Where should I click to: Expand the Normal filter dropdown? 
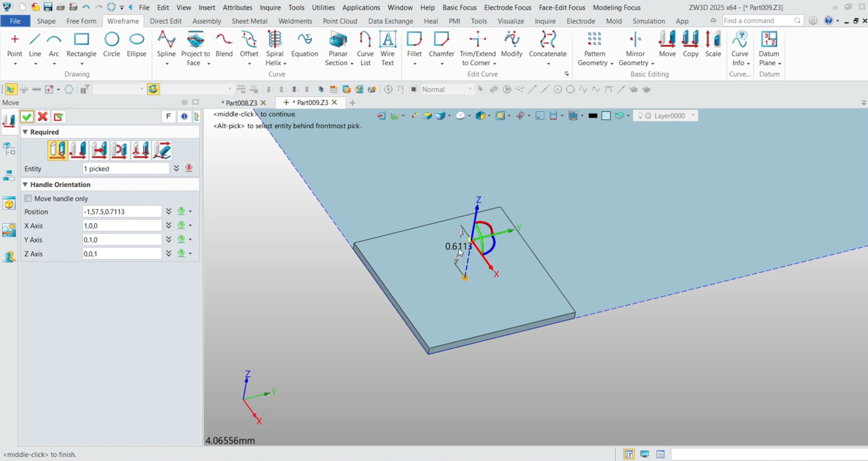pos(469,89)
